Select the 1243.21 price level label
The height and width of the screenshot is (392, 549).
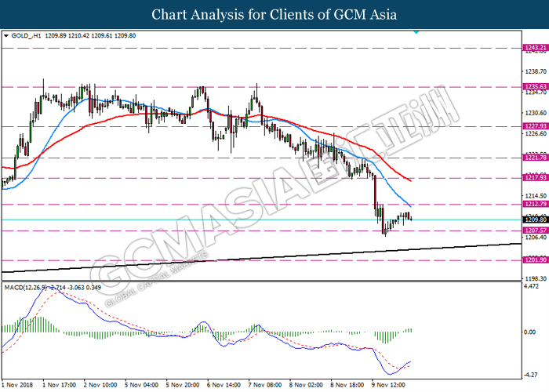(536, 48)
